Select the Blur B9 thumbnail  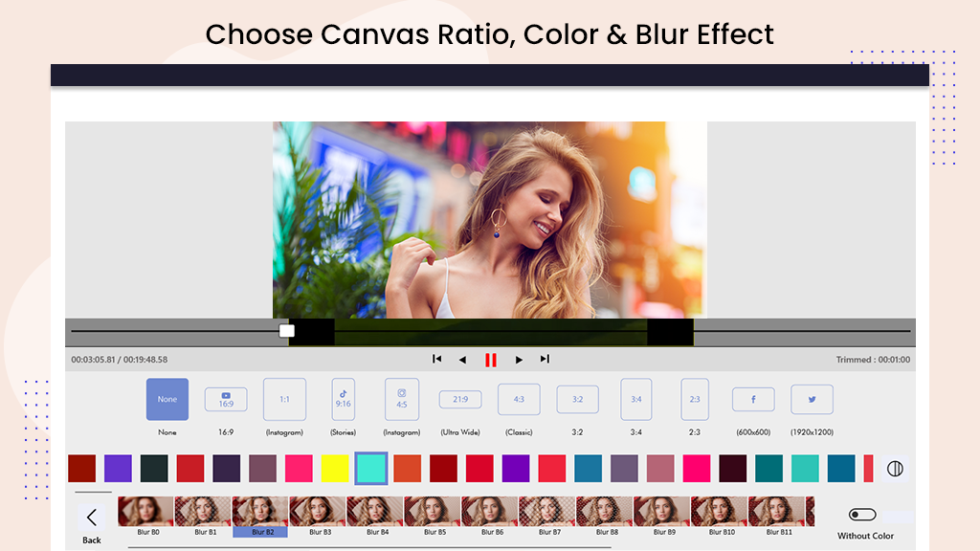coord(662,516)
